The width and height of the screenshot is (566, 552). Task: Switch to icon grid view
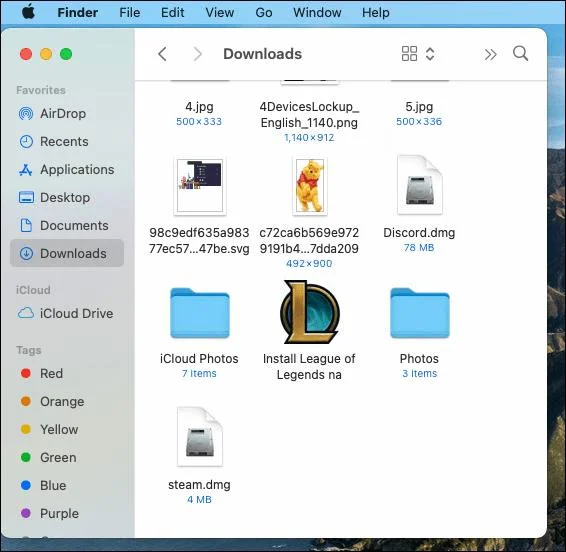(409, 54)
